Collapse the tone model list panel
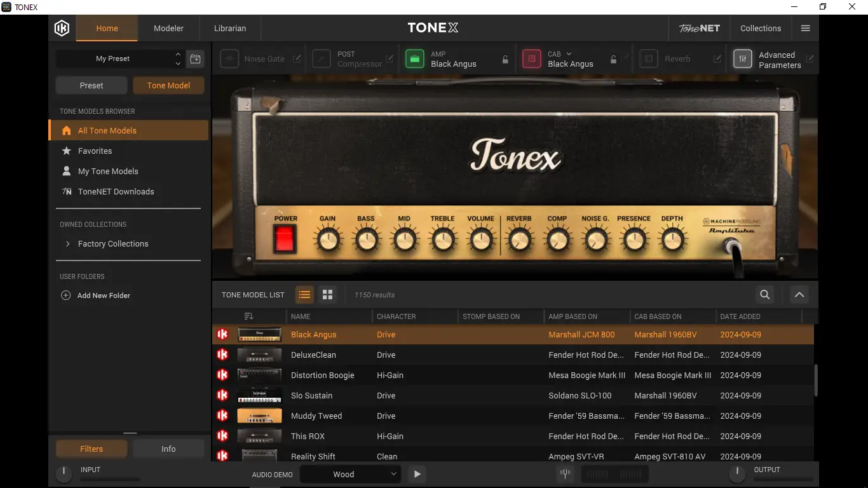The image size is (868, 488). 799,295
